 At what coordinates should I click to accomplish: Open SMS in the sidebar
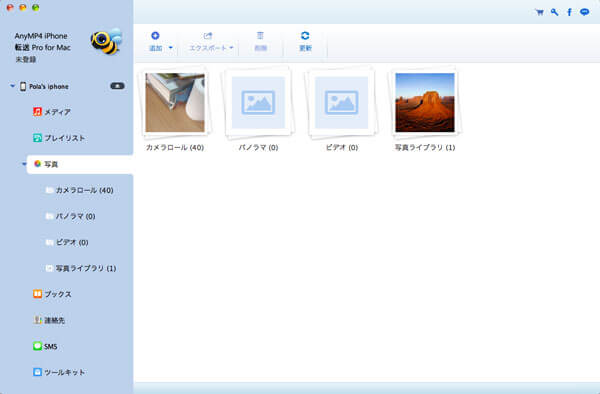click(x=50, y=347)
